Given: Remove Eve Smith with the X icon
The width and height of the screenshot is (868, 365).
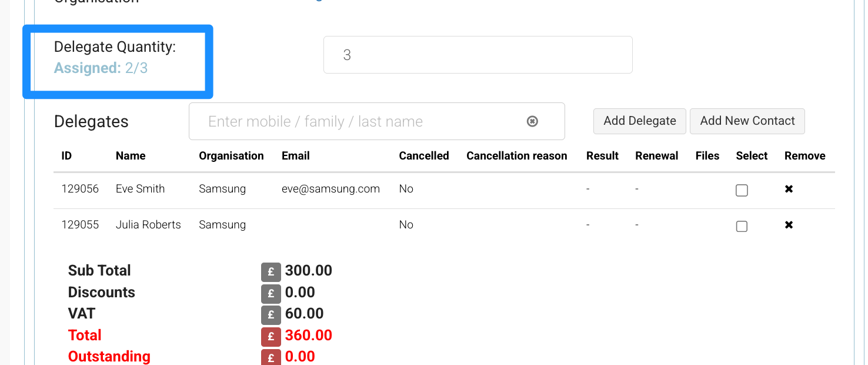Looking at the screenshot, I should point(789,189).
